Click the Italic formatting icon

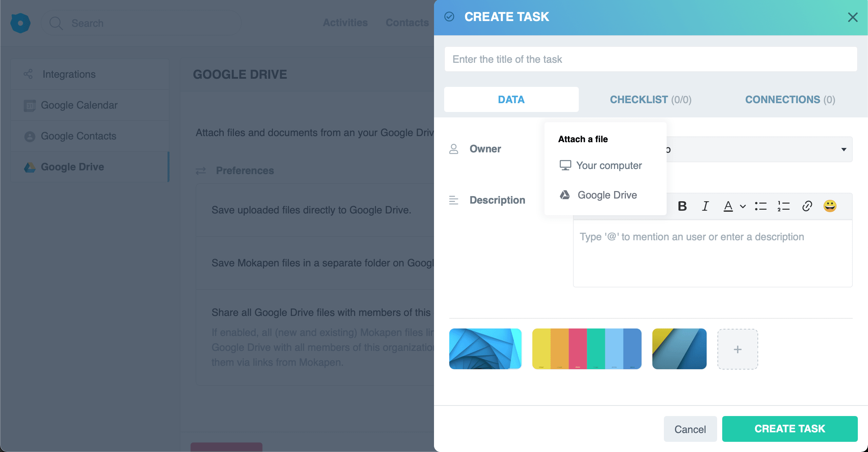tap(705, 205)
